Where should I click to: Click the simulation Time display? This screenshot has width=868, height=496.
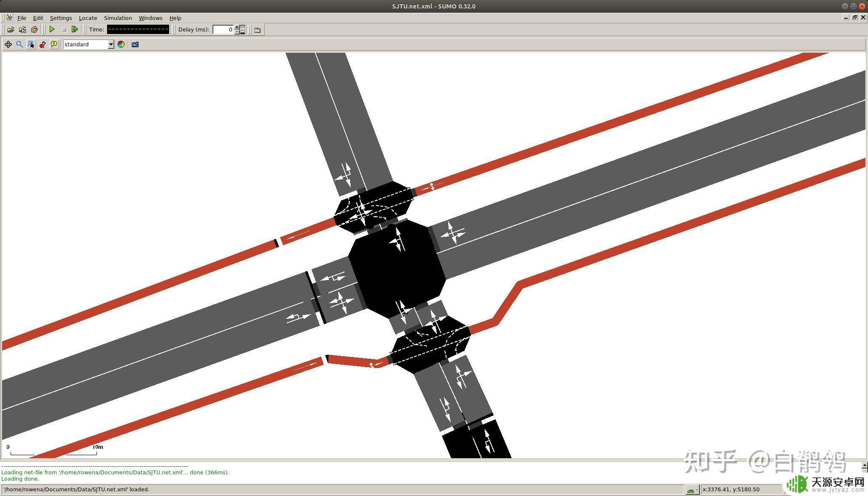pos(138,29)
